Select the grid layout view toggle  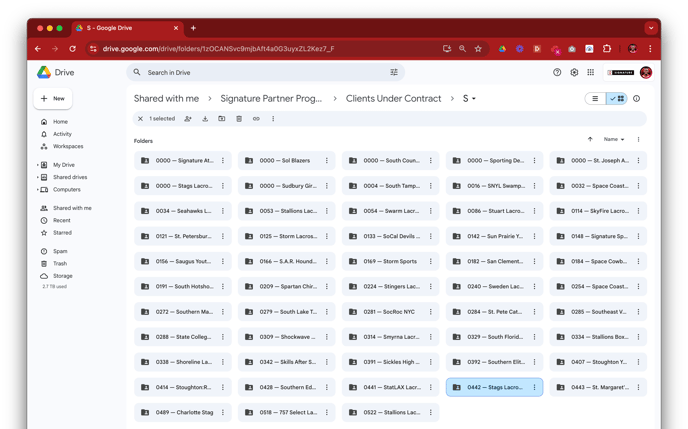616,99
